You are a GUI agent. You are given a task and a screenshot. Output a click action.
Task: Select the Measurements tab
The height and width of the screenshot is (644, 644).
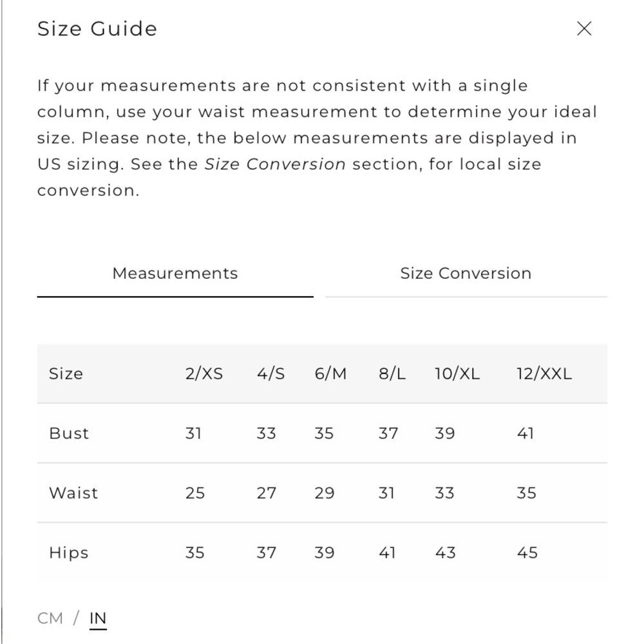click(x=175, y=274)
